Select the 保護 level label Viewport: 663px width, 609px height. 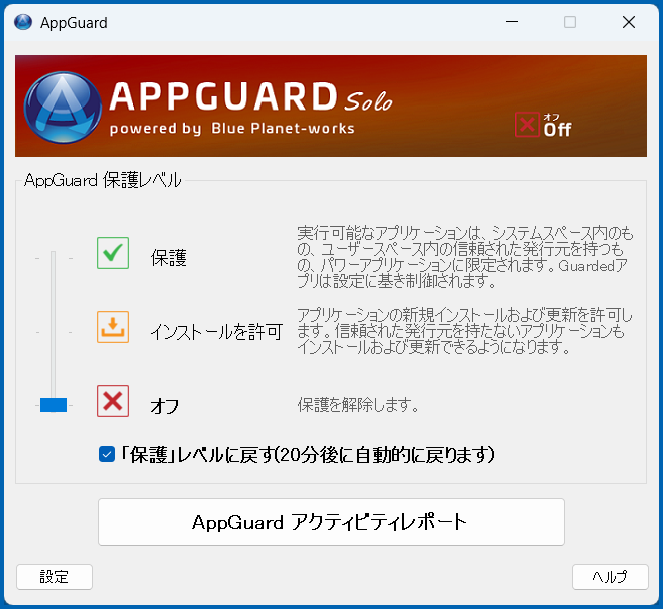169,258
